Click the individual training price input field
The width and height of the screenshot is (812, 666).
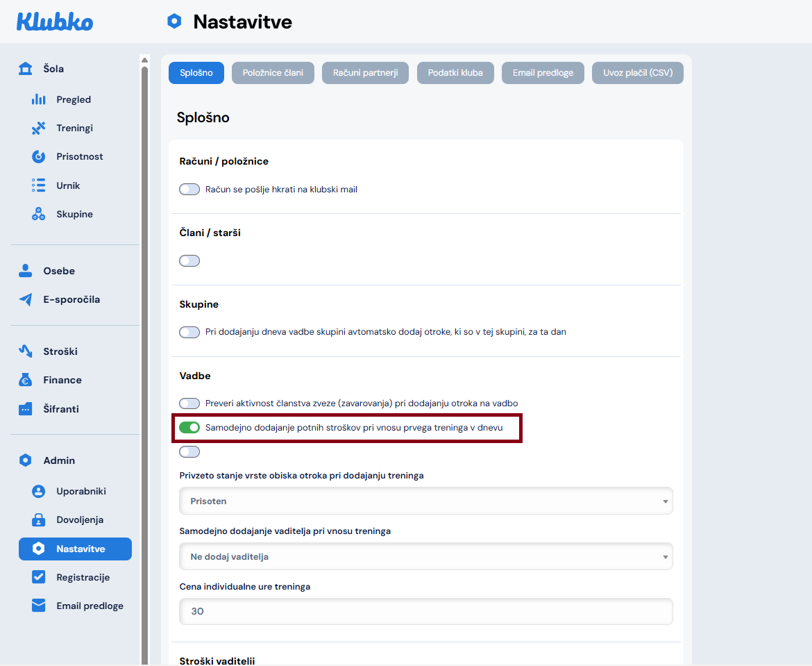tap(425, 612)
